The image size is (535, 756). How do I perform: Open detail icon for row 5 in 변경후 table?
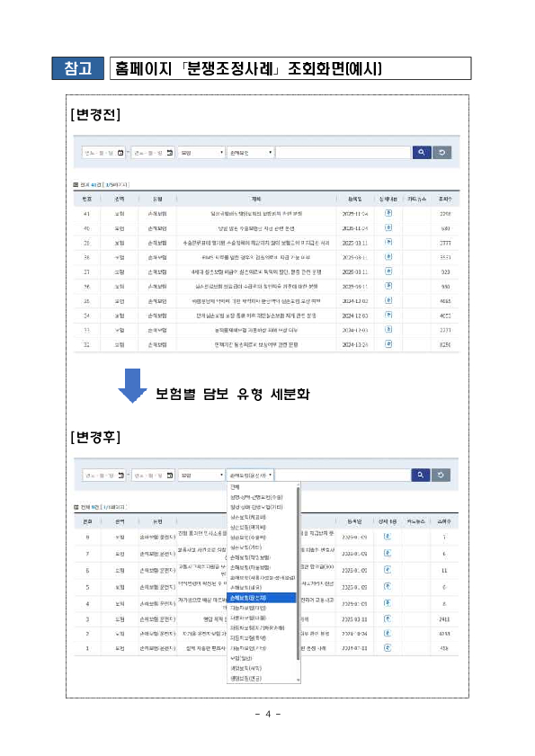387,587
